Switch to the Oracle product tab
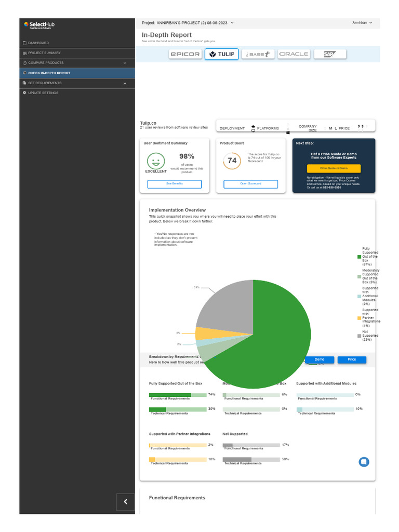 click(x=294, y=54)
